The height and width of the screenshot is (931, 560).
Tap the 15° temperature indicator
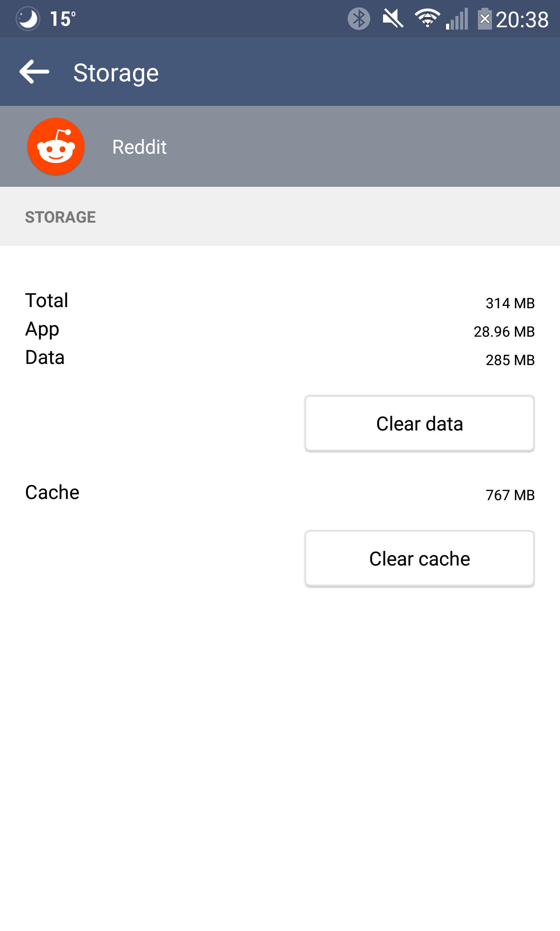pos(63,19)
